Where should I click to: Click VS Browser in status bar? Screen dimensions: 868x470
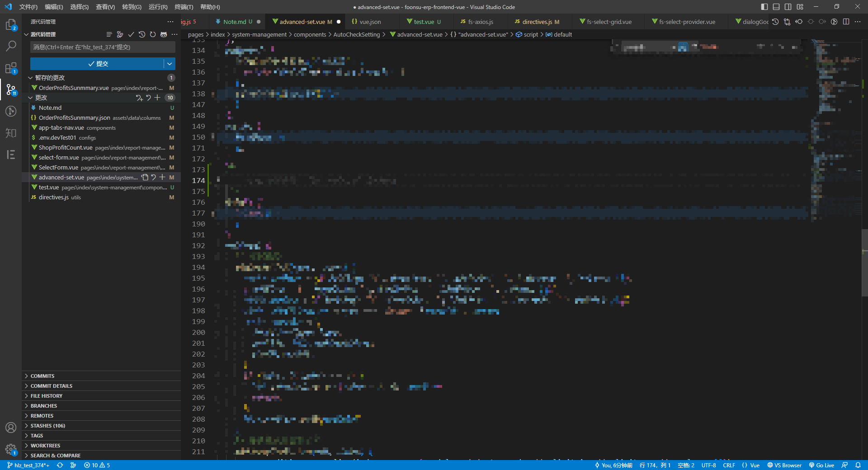(784, 465)
